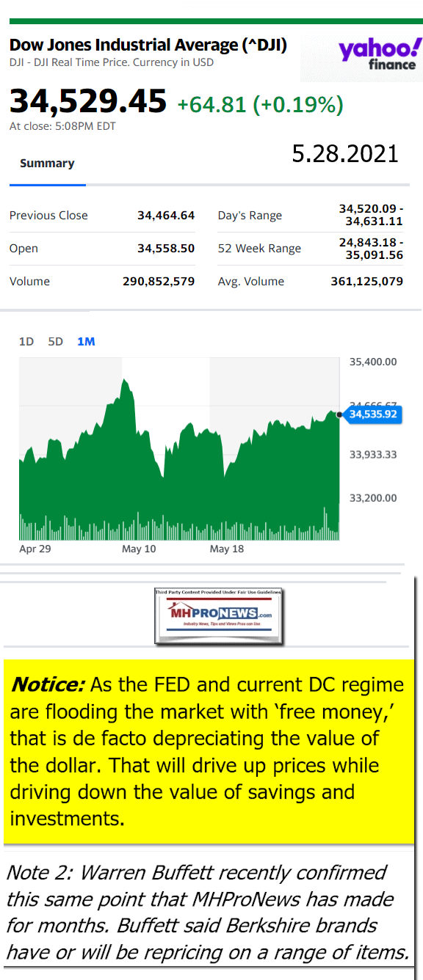Click the Avg. Volume value 361,125,079

(x=366, y=282)
